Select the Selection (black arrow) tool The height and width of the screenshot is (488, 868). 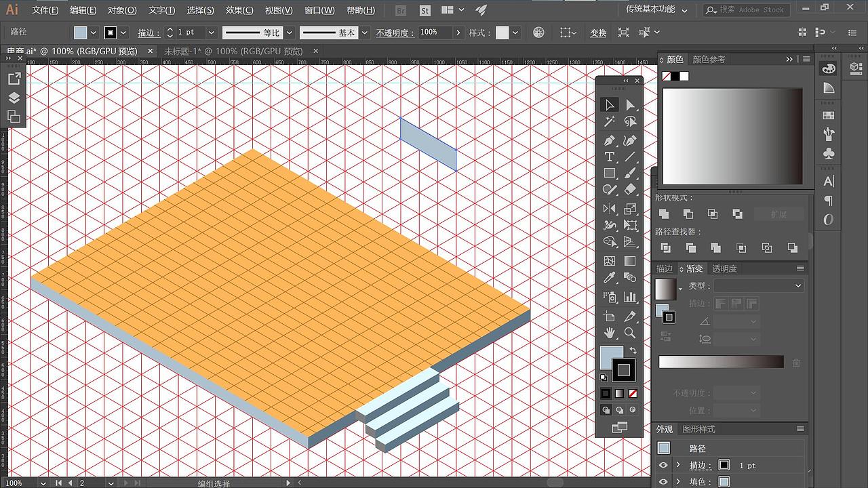610,104
